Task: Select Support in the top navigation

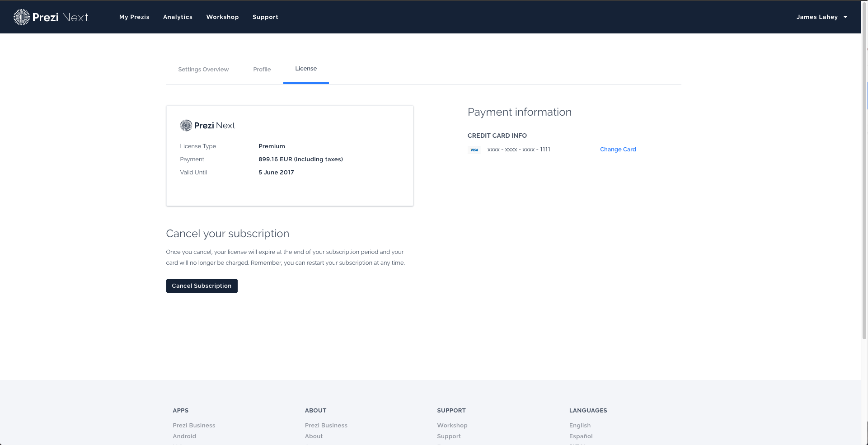Action: click(265, 17)
